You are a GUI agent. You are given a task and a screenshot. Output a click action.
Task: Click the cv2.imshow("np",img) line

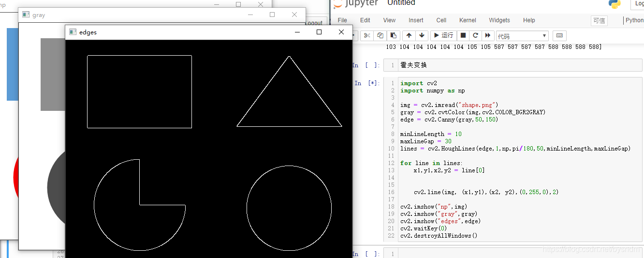click(434, 207)
